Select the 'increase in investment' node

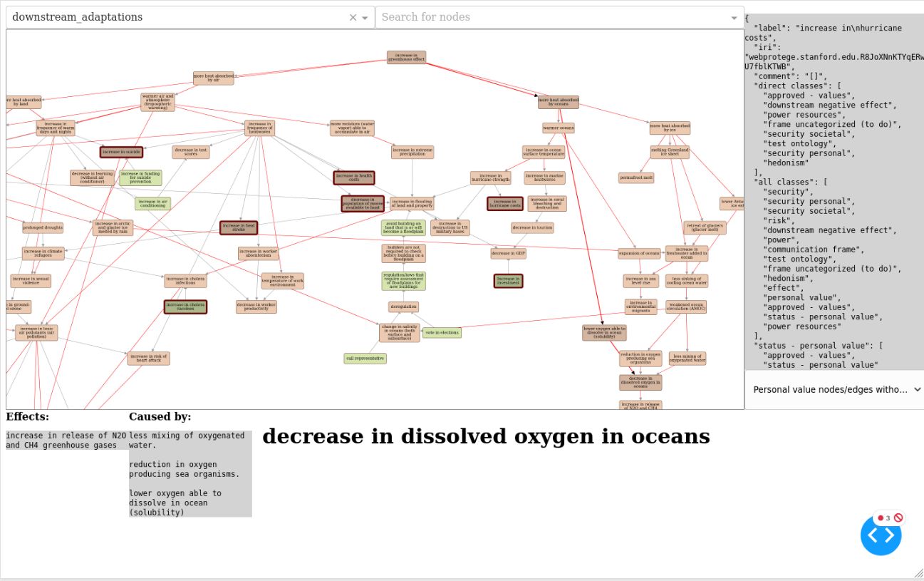point(508,281)
